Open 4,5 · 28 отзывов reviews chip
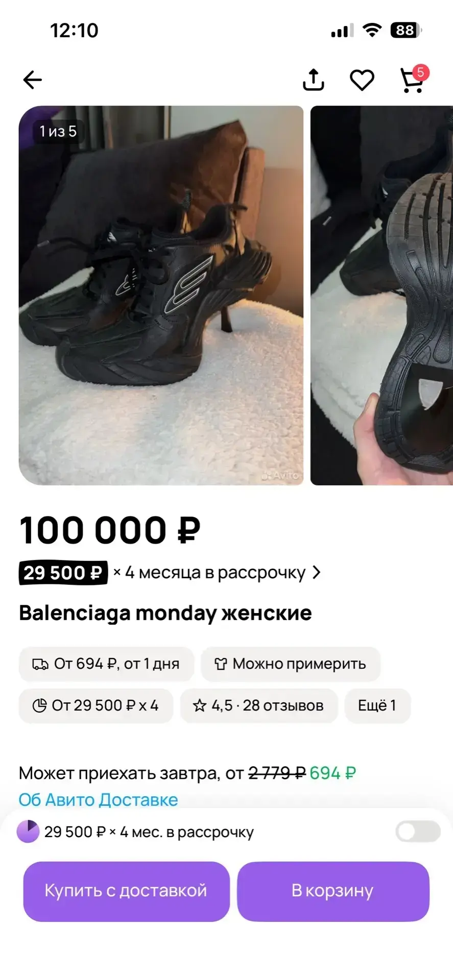 tap(259, 706)
